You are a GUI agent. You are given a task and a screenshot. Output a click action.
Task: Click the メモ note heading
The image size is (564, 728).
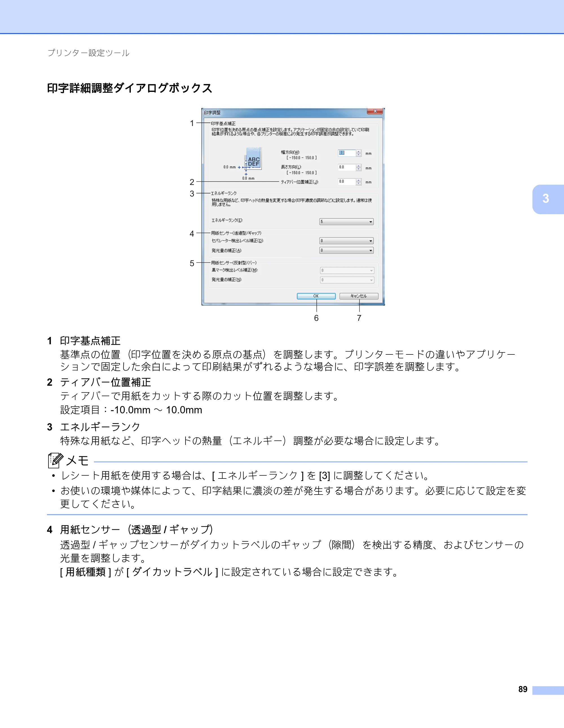[77, 461]
